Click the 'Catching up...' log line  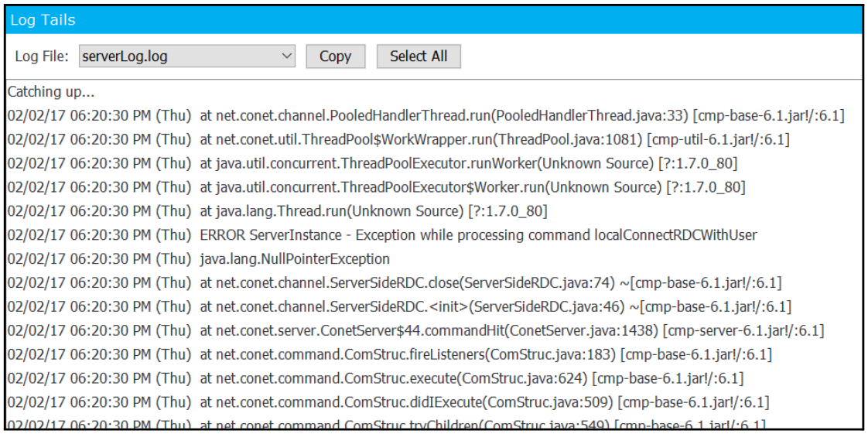52,92
